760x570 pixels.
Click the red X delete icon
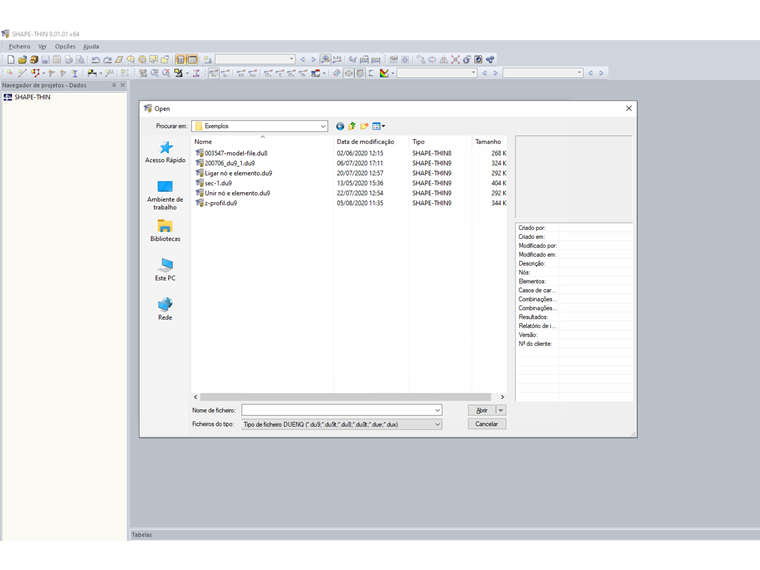point(455,60)
